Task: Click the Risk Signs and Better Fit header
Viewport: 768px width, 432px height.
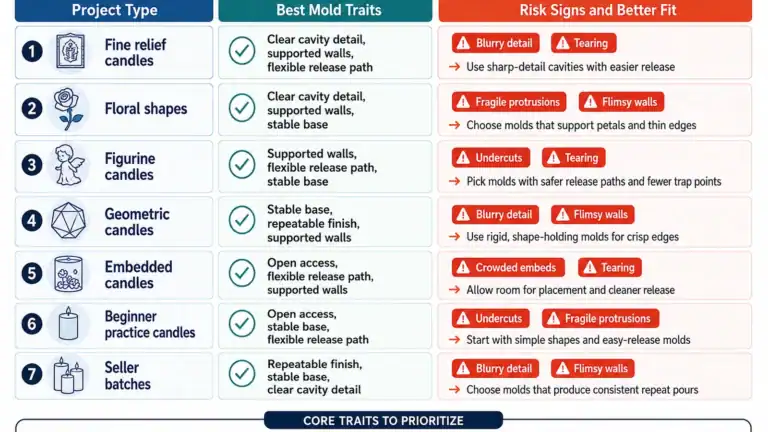Action: [595, 10]
